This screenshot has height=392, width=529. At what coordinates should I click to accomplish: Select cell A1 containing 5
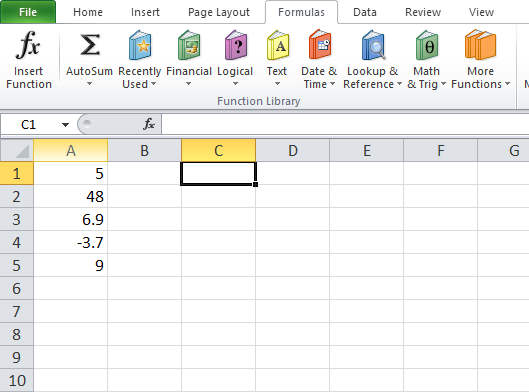click(x=71, y=173)
